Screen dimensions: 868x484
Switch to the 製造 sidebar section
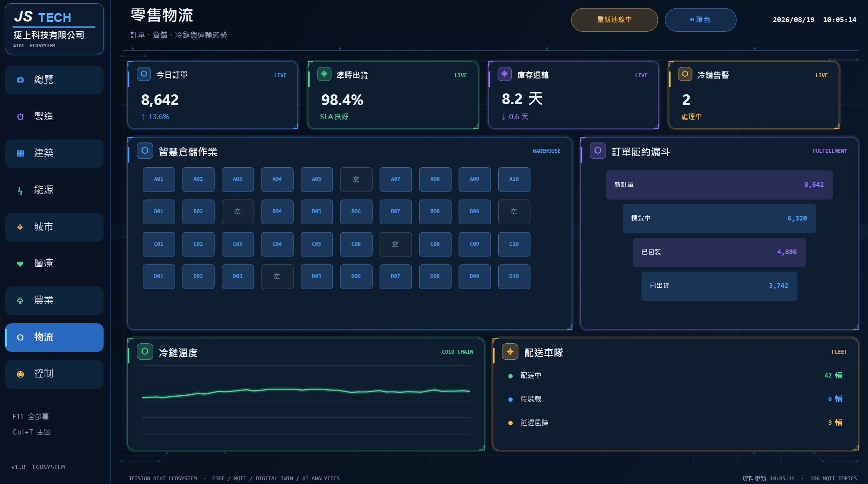coord(54,116)
